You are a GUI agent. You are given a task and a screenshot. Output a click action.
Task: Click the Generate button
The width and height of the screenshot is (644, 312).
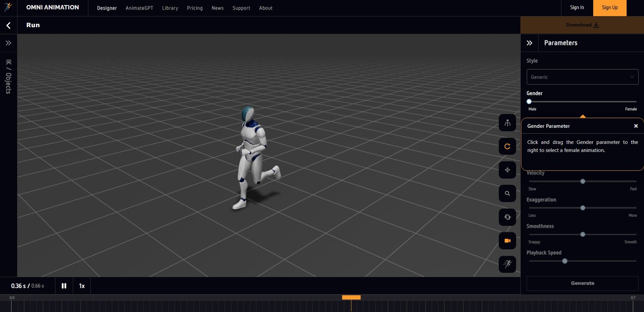tap(582, 283)
